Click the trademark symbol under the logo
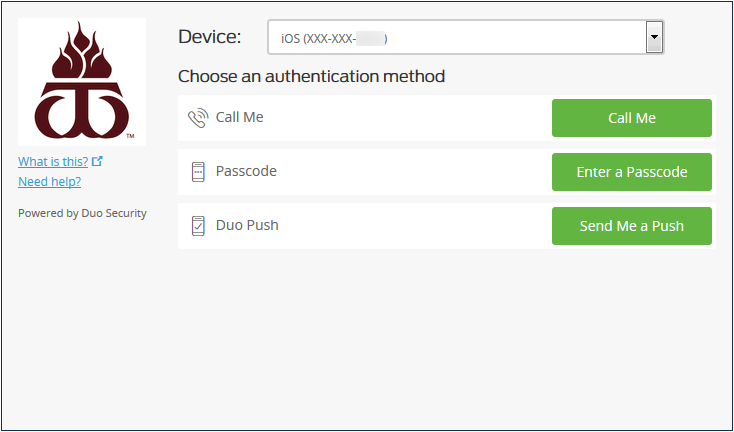 point(131,136)
